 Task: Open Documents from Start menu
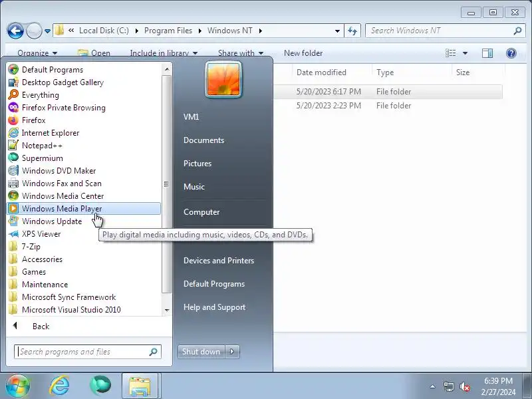tap(203, 140)
